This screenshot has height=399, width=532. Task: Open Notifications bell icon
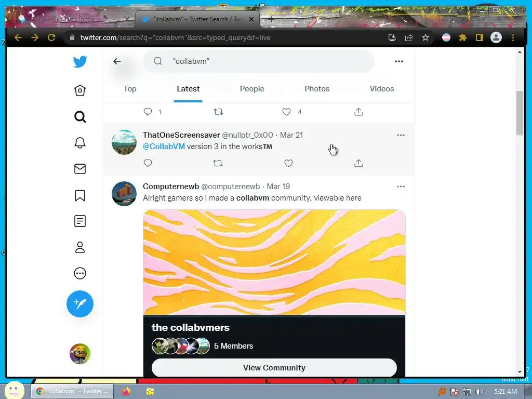pos(80,142)
